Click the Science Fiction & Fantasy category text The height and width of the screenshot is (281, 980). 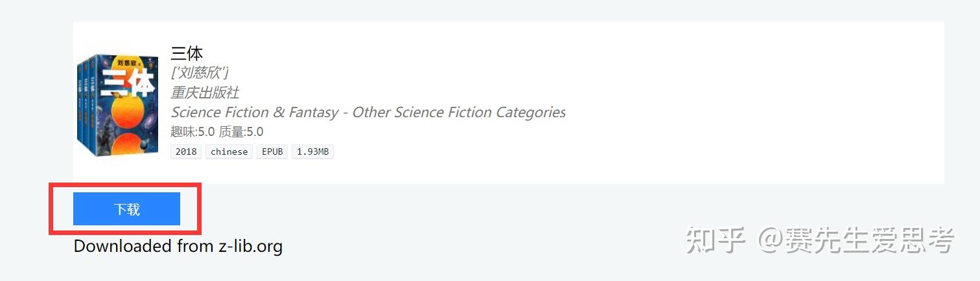tap(254, 112)
